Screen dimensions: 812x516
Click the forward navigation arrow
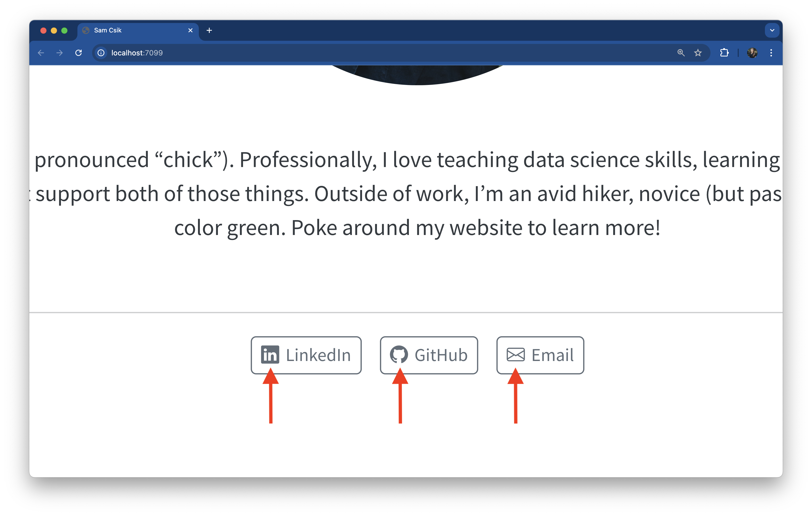[59, 53]
